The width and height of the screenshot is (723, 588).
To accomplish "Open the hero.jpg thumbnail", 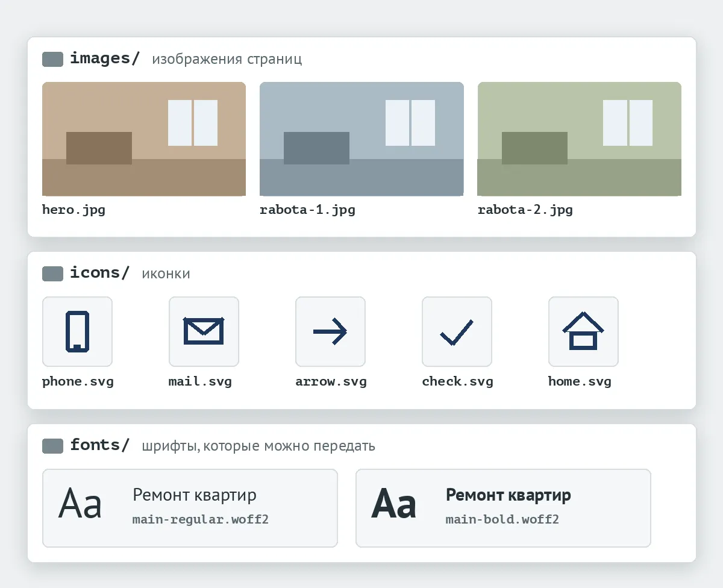I will click(x=144, y=139).
